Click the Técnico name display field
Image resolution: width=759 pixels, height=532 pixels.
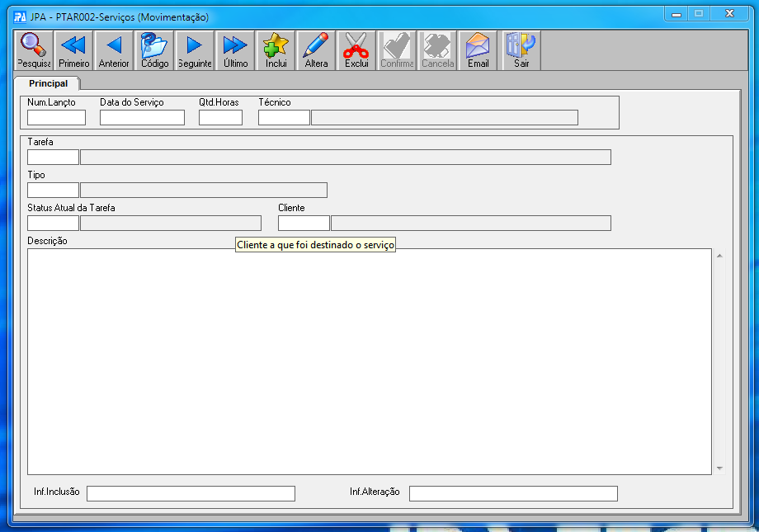pyautogui.click(x=445, y=118)
